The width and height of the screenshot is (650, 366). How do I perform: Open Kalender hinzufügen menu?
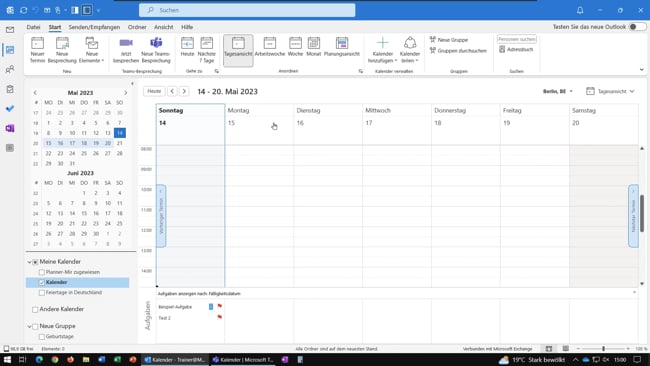[x=383, y=50]
